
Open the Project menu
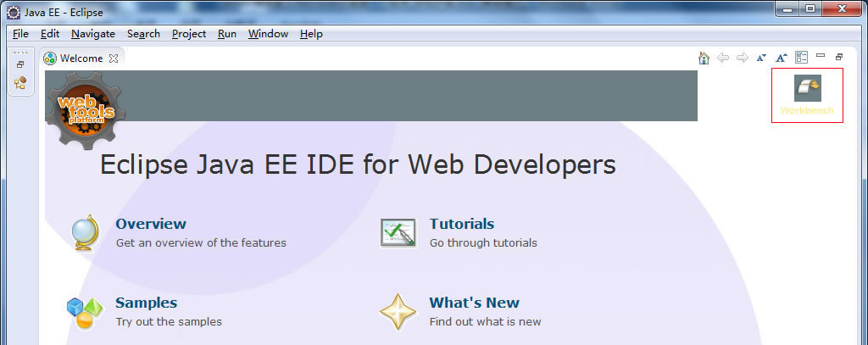pos(189,34)
